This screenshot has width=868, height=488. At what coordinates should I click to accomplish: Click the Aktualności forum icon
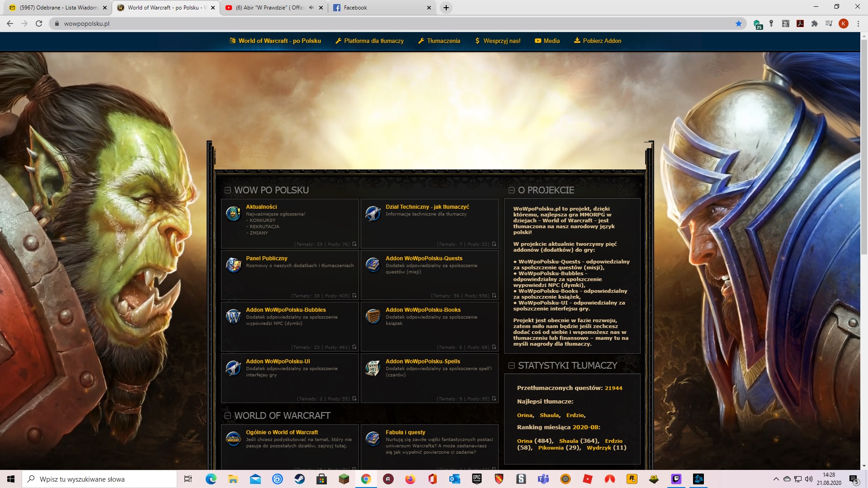233,213
